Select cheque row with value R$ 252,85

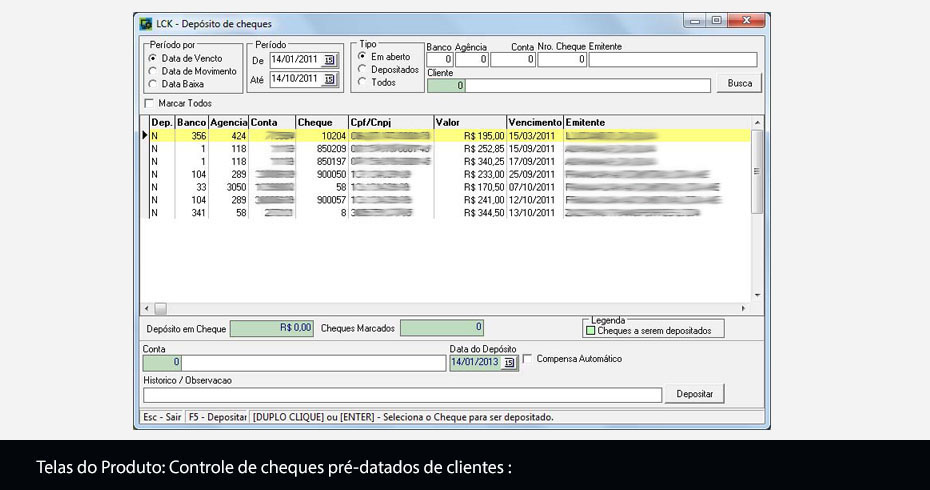coord(450,149)
